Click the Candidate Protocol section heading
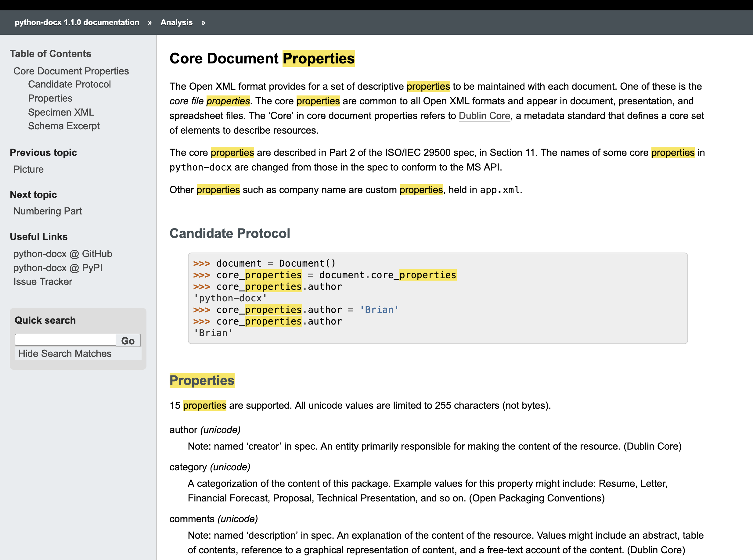Screen dimensions: 753x560 pos(229,234)
